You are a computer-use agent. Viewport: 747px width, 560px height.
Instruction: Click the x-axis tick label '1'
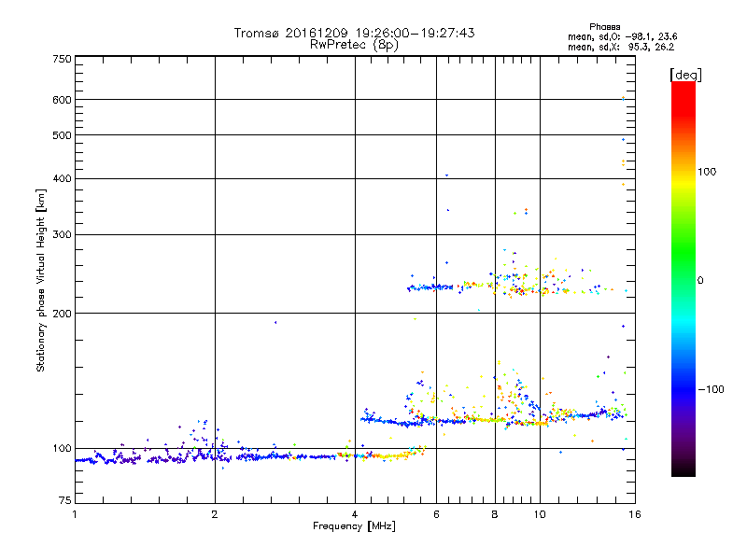click(x=75, y=514)
